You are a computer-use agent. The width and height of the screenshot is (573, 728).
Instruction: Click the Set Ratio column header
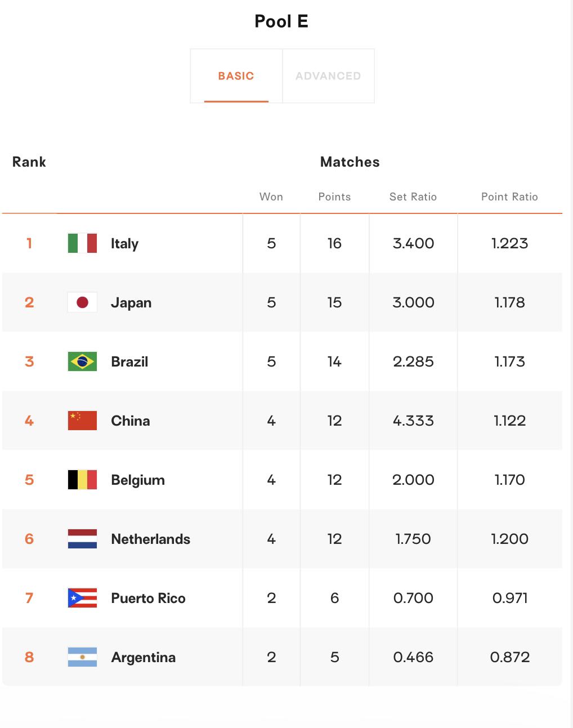[x=413, y=196]
